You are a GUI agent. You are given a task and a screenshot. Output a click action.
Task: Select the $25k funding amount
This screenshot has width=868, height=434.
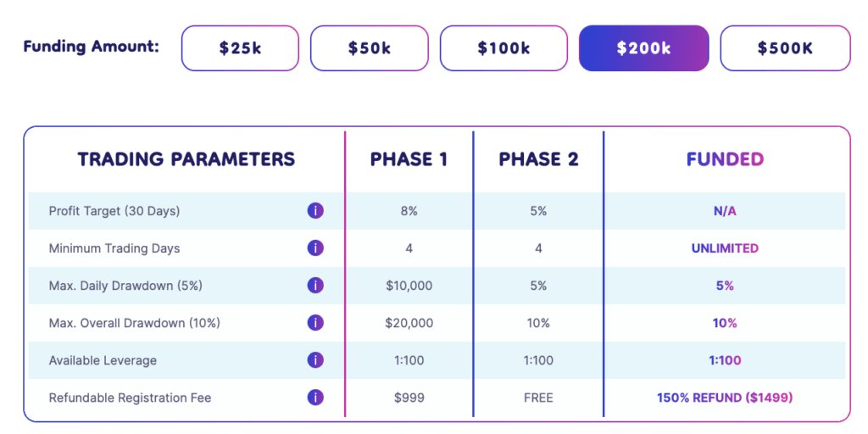click(x=240, y=48)
